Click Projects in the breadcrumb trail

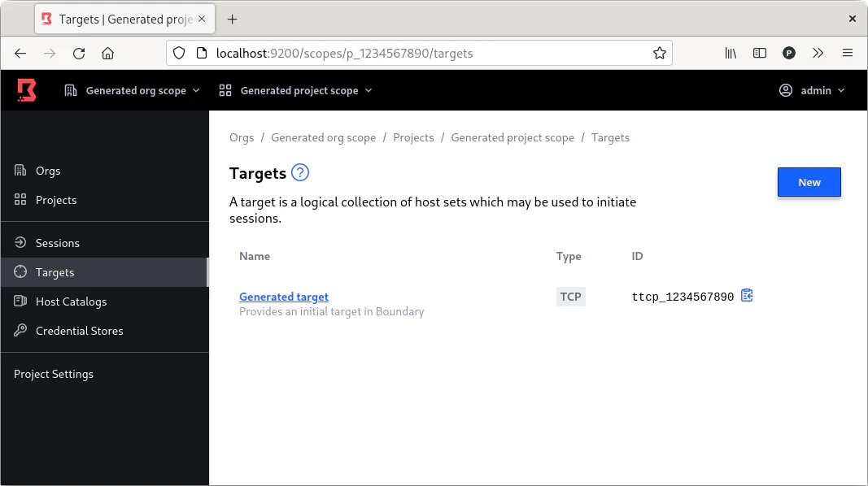tap(413, 137)
